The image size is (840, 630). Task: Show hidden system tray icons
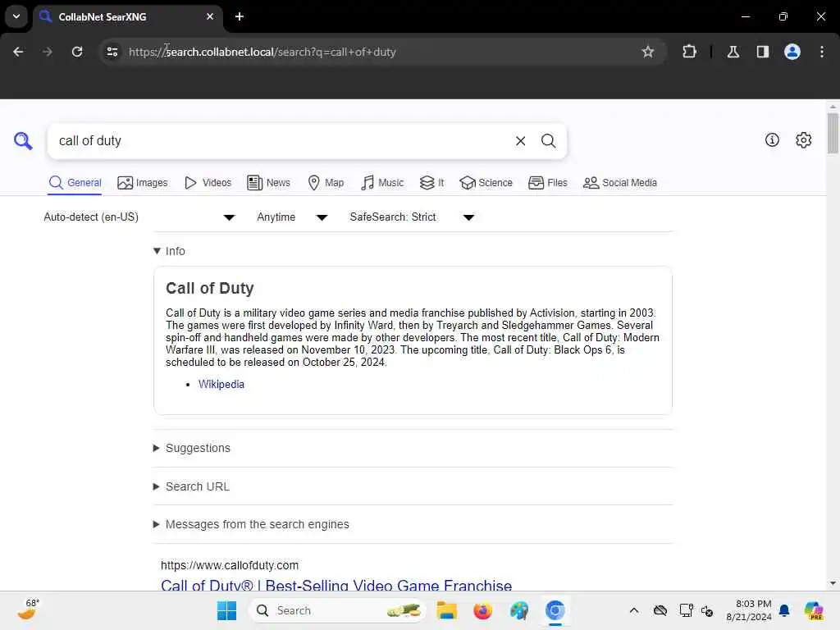(634, 610)
